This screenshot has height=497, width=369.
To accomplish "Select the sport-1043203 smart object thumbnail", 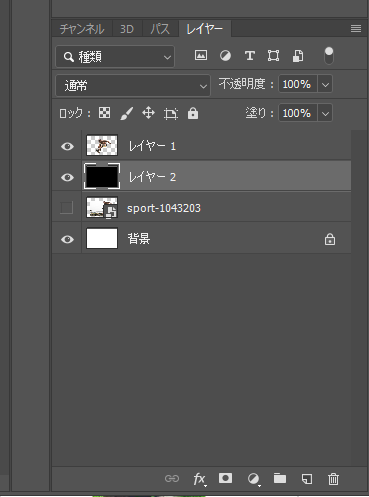I will click(102, 207).
